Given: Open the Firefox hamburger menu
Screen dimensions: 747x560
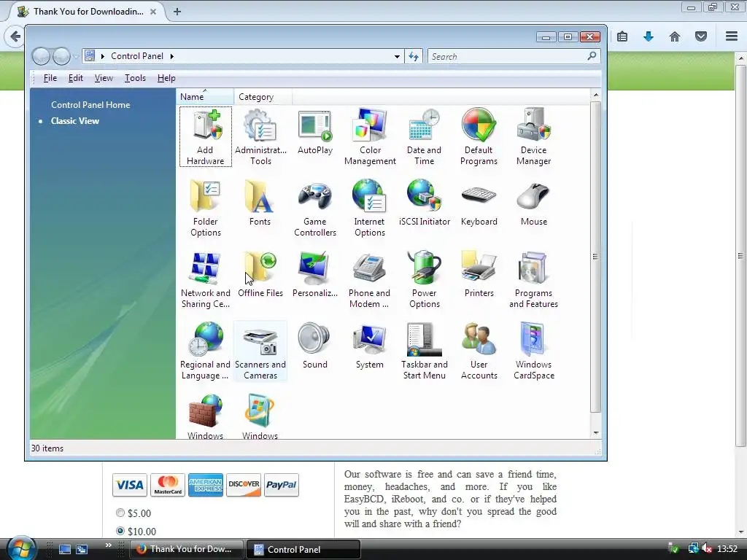Looking at the screenshot, I should (732, 36).
